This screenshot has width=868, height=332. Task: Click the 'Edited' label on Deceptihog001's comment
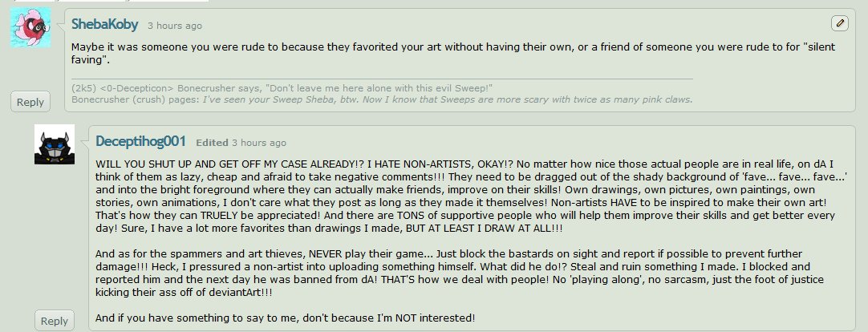point(212,143)
